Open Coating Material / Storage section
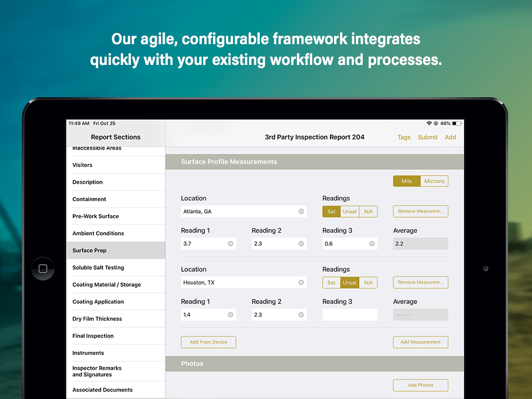The height and width of the screenshot is (399, 532). [116, 284]
